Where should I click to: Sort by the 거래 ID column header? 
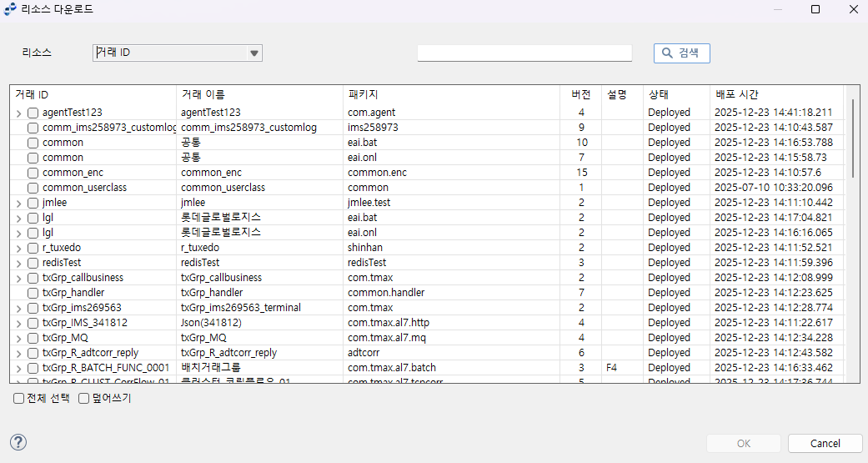tap(93, 95)
